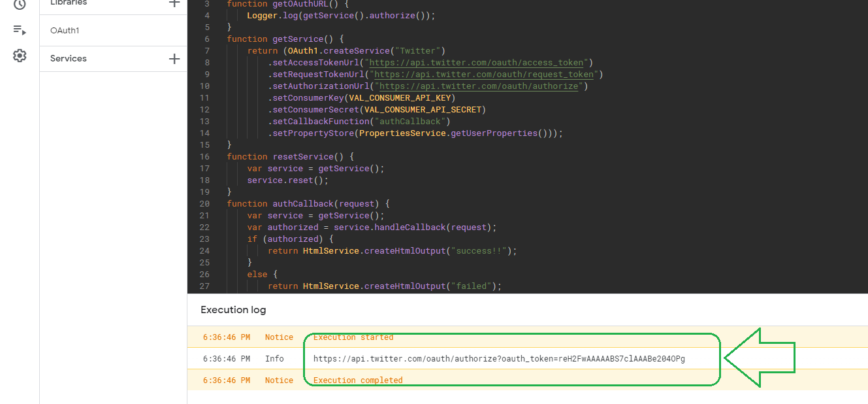Click the setPropertyStore code line
This screenshot has width=868, height=404.
[415, 133]
